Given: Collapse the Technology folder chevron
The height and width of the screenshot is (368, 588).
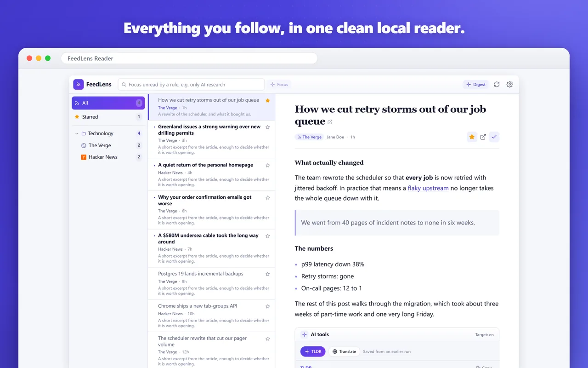Looking at the screenshot, I should [x=77, y=133].
